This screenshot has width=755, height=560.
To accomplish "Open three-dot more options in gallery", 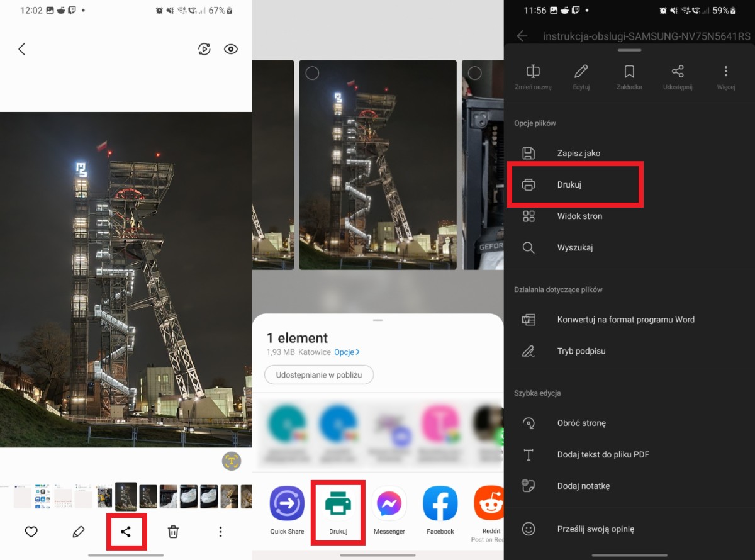I will point(220,532).
